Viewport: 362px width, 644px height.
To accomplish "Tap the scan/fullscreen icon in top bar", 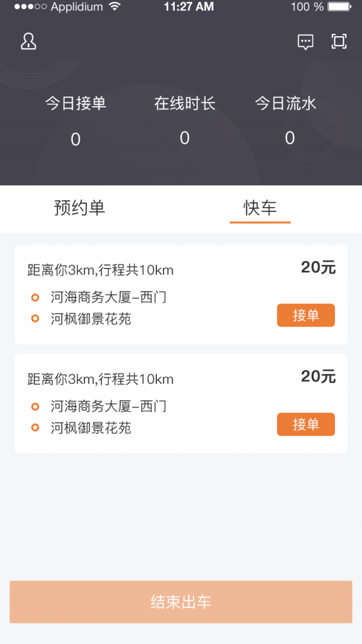I will click(338, 42).
